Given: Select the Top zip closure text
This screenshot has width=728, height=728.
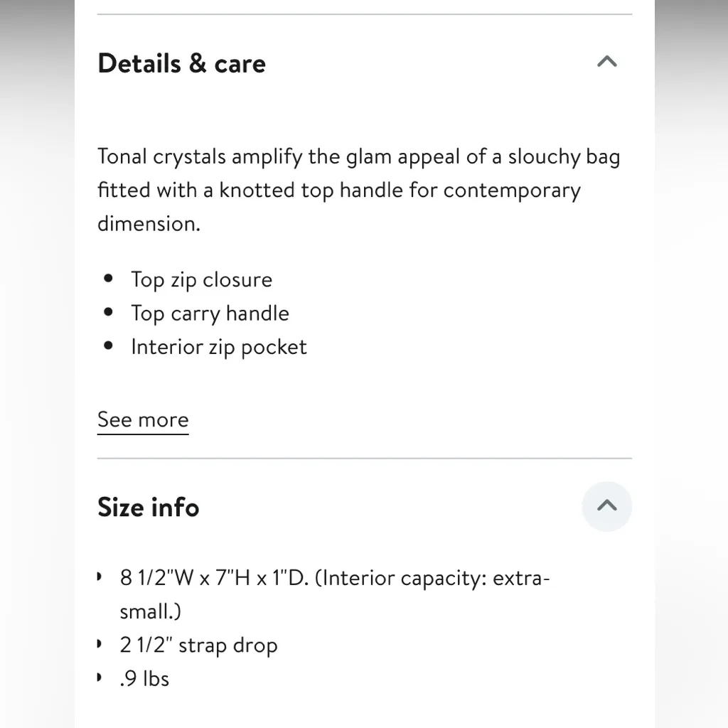Looking at the screenshot, I should coord(201,279).
